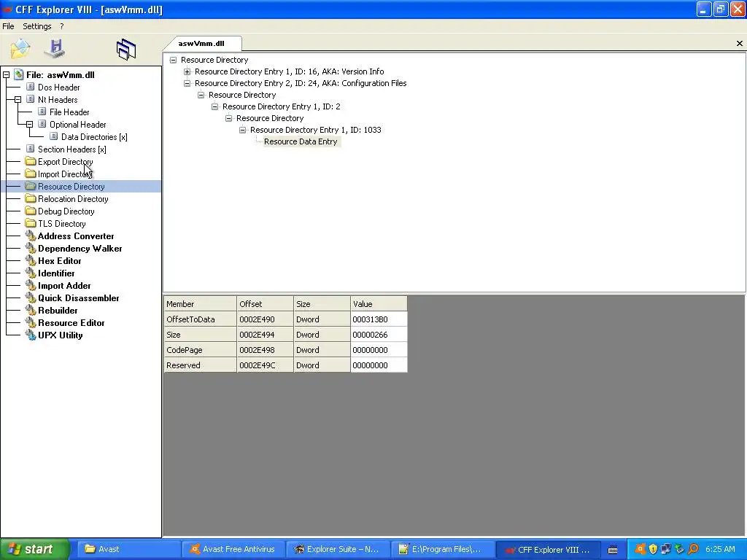Click the aswVmm.dll file icon in tree

click(x=18, y=74)
